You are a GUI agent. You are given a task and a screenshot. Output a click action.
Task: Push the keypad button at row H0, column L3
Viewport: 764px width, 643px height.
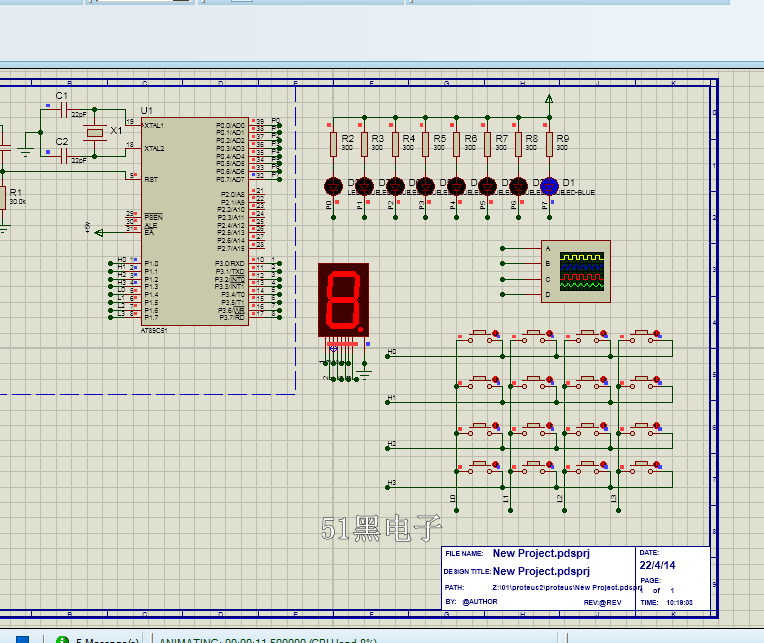(642, 337)
